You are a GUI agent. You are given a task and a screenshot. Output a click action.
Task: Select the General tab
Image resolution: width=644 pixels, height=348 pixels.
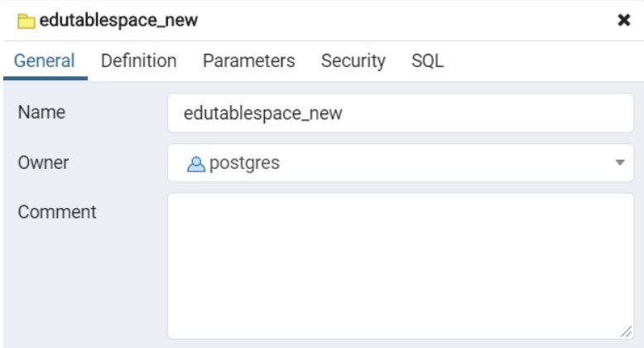(x=45, y=60)
